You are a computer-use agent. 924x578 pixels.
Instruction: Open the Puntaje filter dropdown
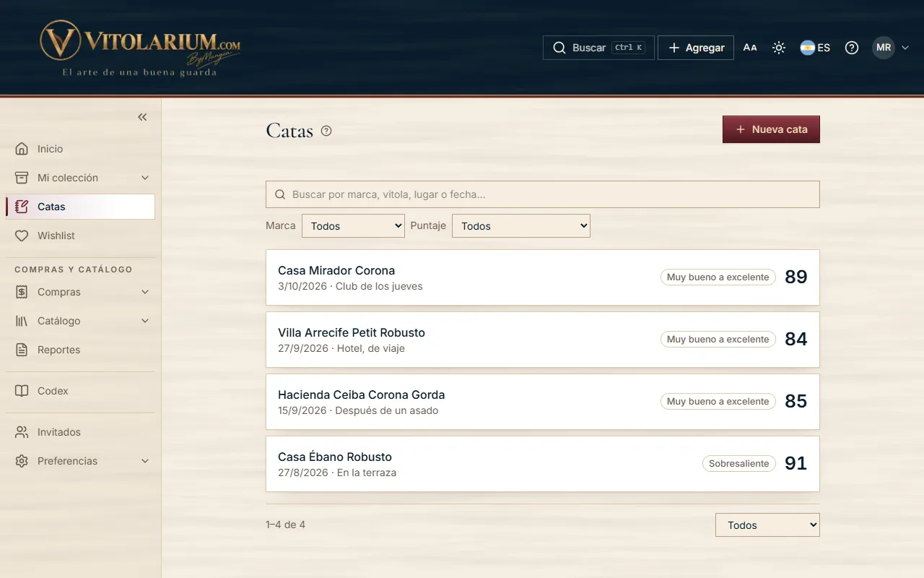[521, 226]
